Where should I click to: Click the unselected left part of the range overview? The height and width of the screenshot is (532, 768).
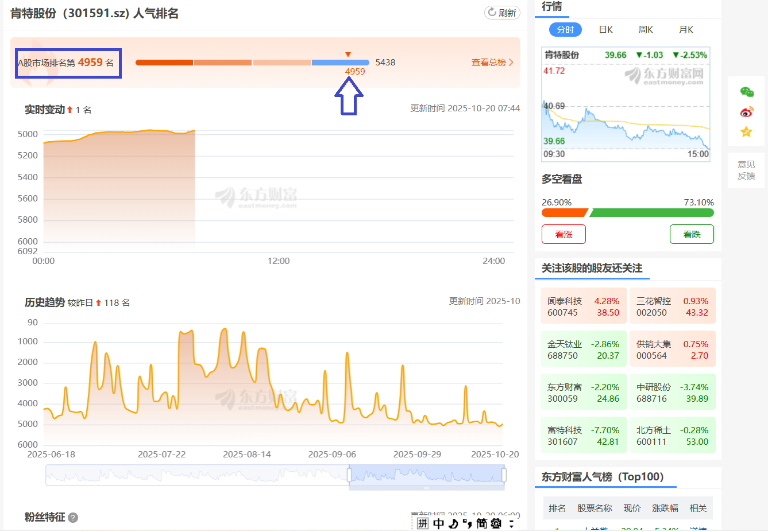click(x=197, y=475)
